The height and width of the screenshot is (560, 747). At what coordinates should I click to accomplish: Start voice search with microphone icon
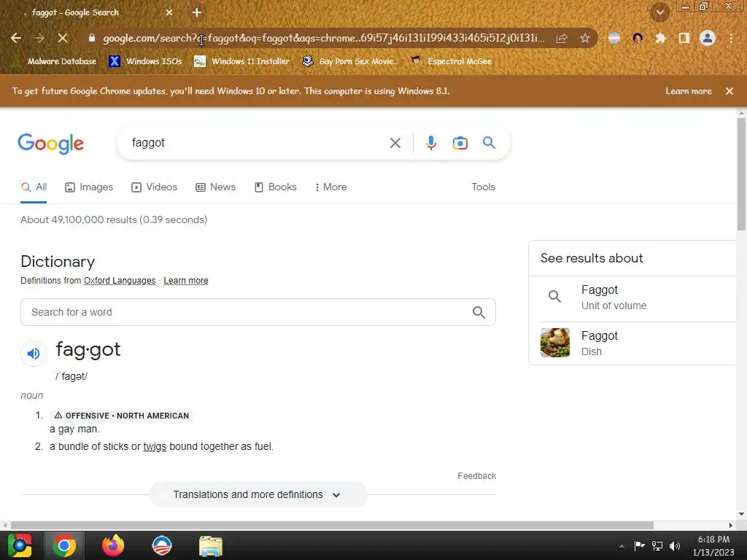click(430, 143)
